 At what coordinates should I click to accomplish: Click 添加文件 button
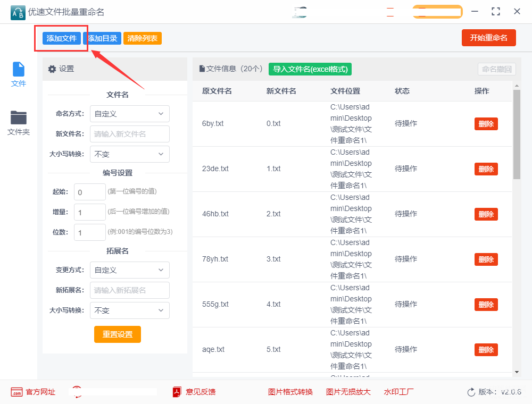61,38
